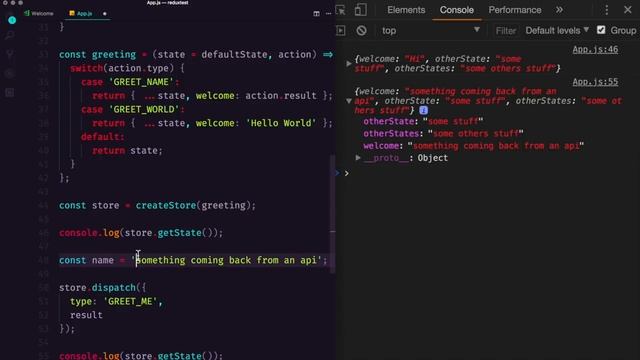640x360 pixels.
Task: Click the blue info badge on logged object
Action: click(x=423, y=110)
